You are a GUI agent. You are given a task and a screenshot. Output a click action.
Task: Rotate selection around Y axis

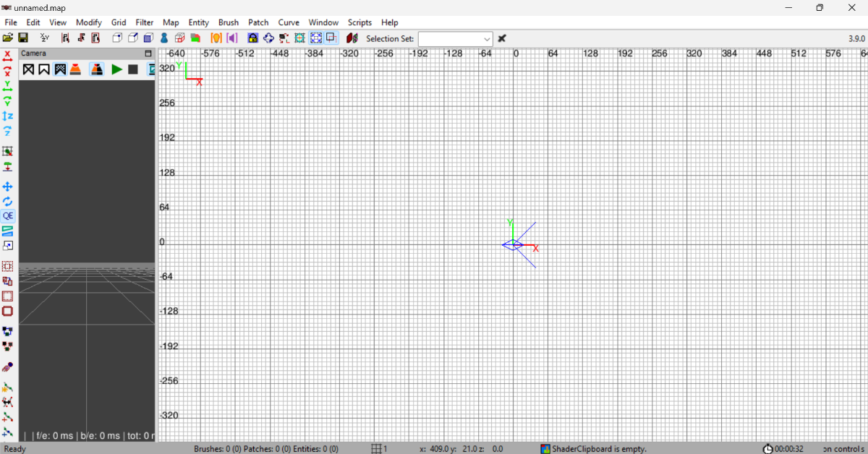(7, 100)
